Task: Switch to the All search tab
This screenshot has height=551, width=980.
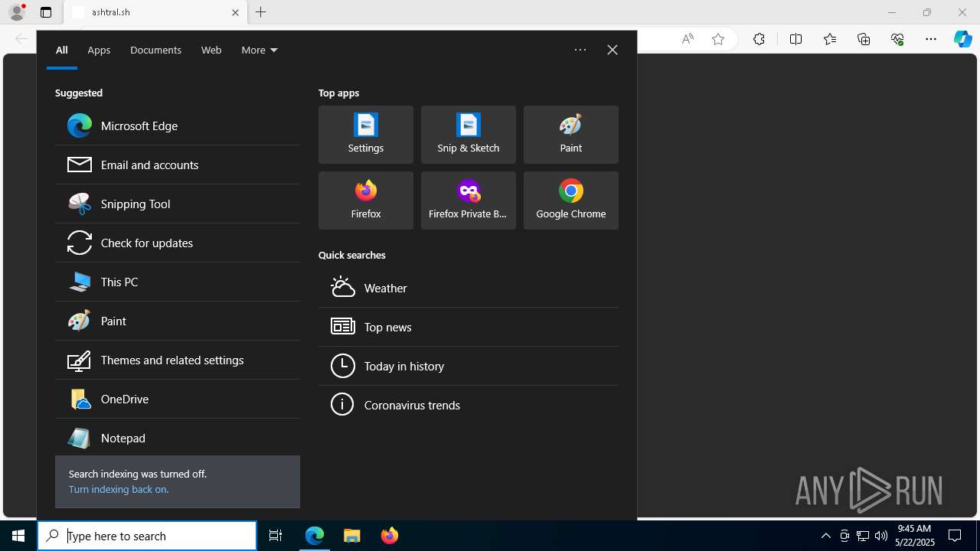Action: [x=62, y=50]
